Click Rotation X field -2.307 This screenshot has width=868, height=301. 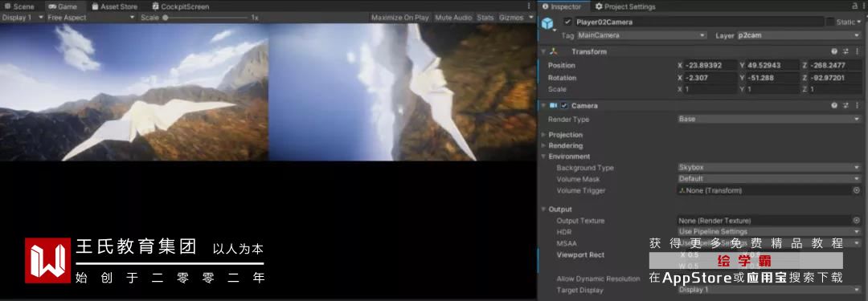(x=711, y=78)
